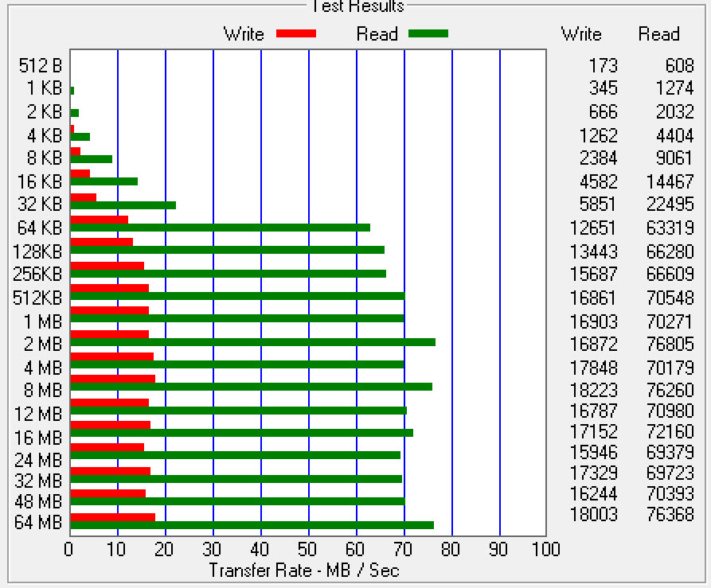This screenshot has height=588, width=711.
Task: Click the read value 76805
Action: [x=670, y=345]
